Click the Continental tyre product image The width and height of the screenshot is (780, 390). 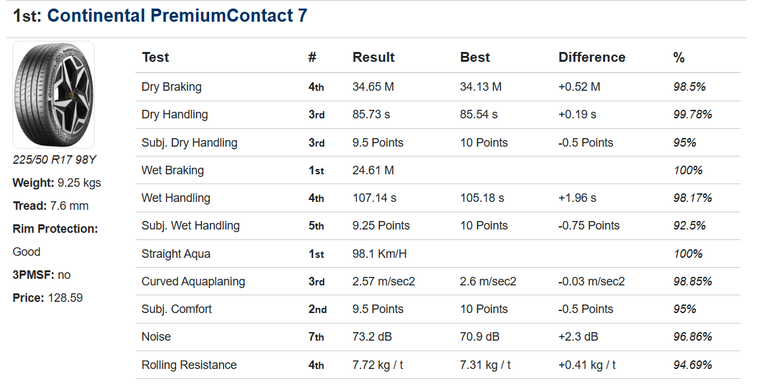[x=53, y=95]
